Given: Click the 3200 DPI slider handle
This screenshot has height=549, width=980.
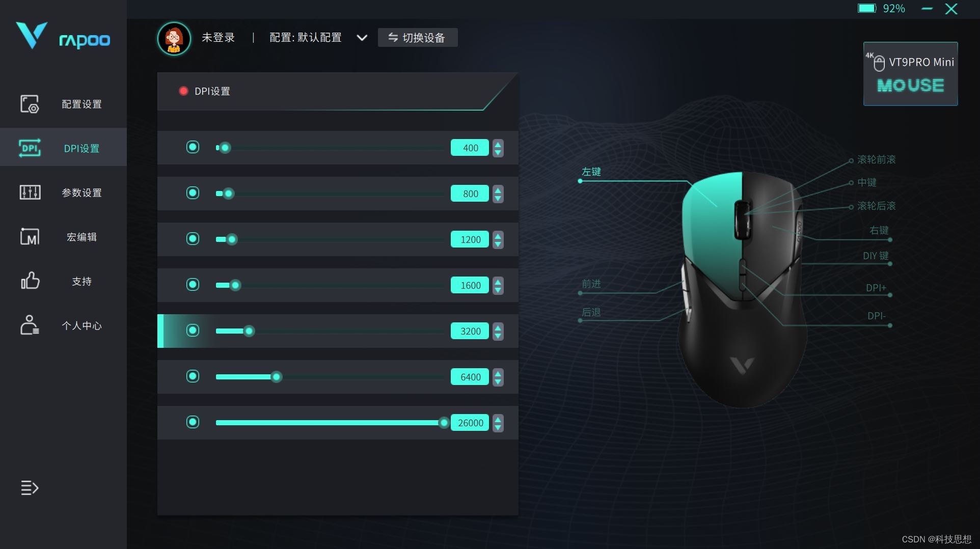Looking at the screenshot, I should pyautogui.click(x=249, y=331).
